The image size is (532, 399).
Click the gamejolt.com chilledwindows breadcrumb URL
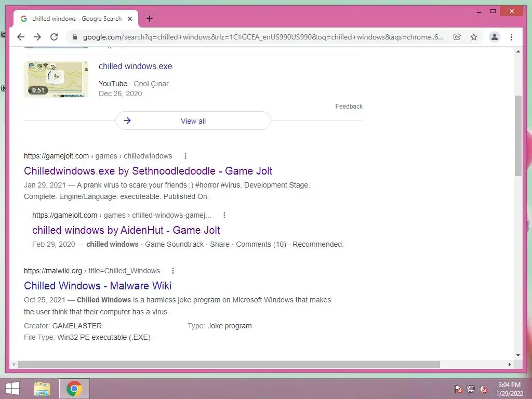[98, 156]
